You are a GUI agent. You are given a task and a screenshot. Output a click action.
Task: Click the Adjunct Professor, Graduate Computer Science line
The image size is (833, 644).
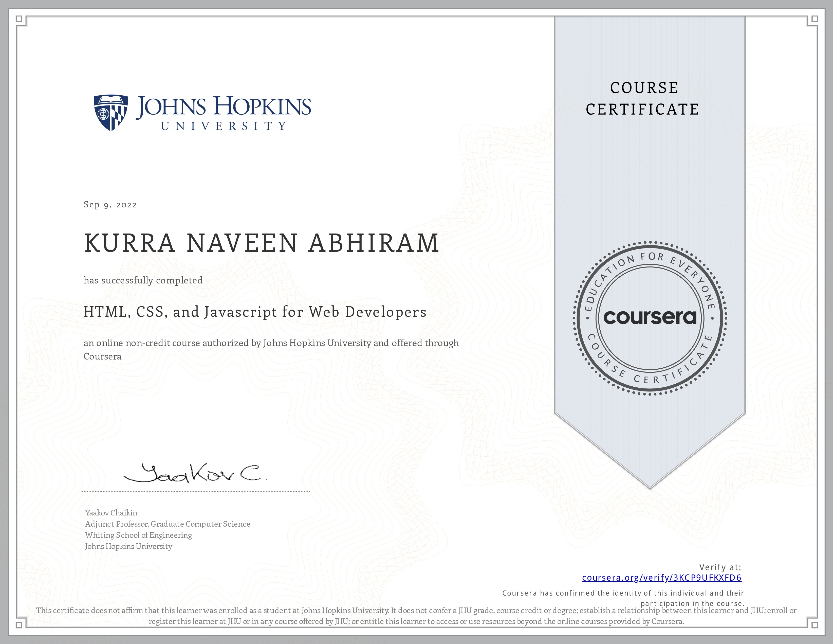[168, 524]
